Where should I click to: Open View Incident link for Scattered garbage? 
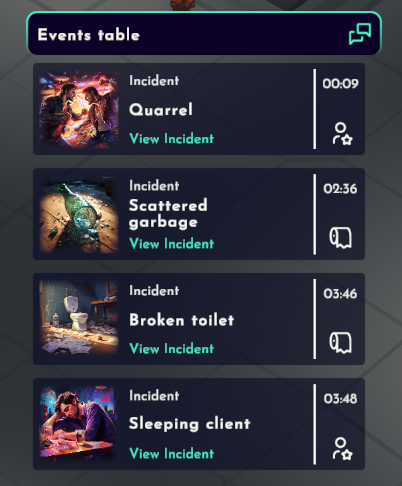(x=171, y=244)
